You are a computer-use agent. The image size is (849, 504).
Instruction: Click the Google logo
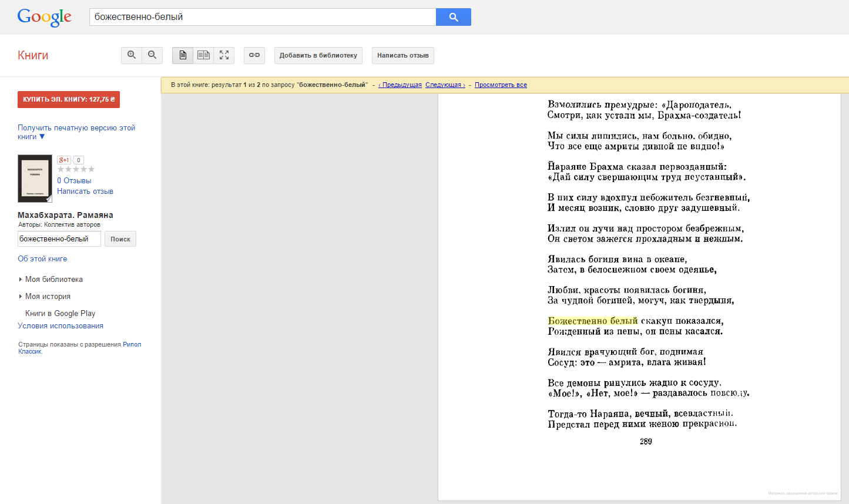coord(45,17)
